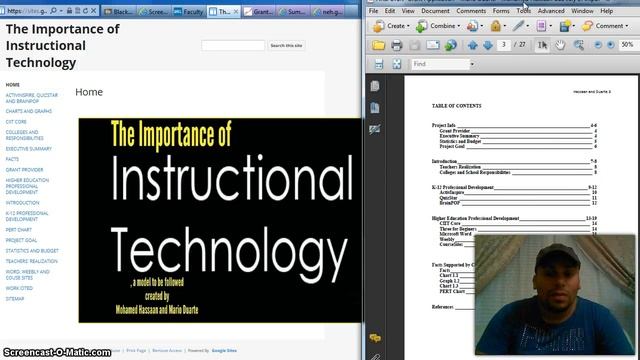Click the site search input field

click(233, 45)
